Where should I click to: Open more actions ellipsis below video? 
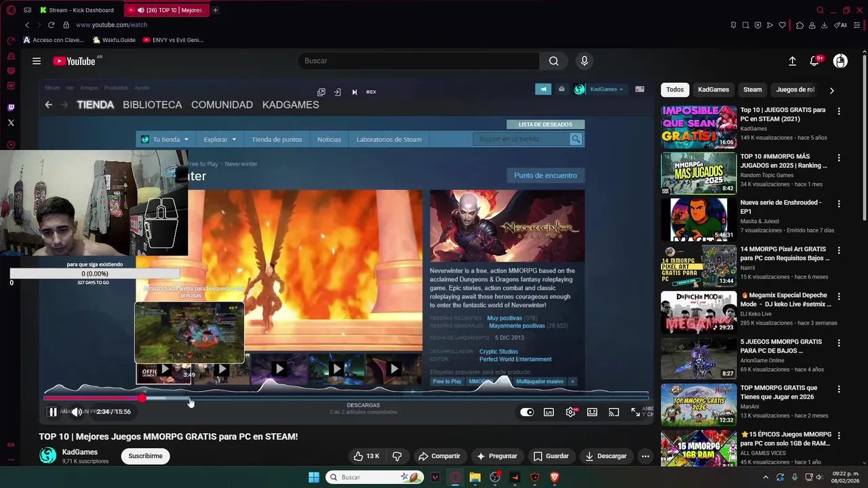pos(646,456)
